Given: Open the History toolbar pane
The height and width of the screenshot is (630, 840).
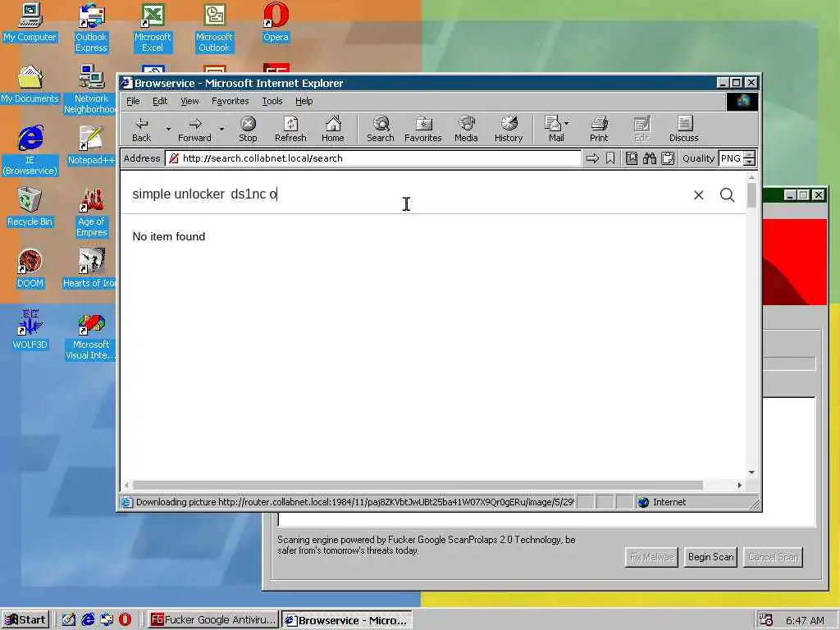Looking at the screenshot, I should pyautogui.click(x=509, y=130).
